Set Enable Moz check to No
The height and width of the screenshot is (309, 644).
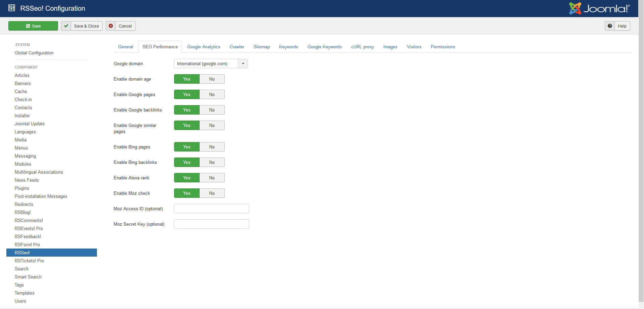coord(212,193)
